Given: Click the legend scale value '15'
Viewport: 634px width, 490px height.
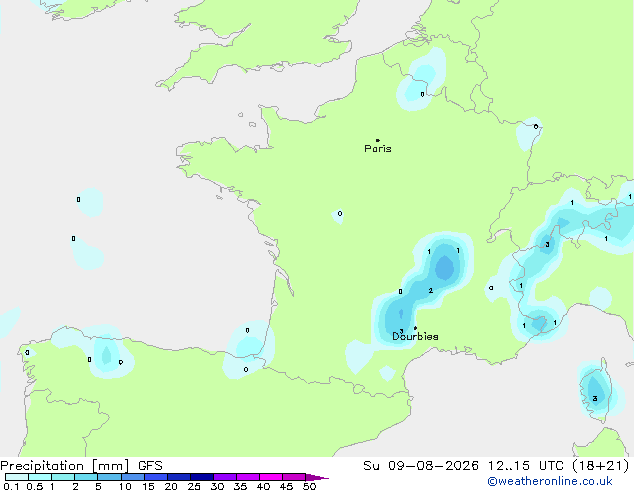Looking at the screenshot, I should [148, 486].
